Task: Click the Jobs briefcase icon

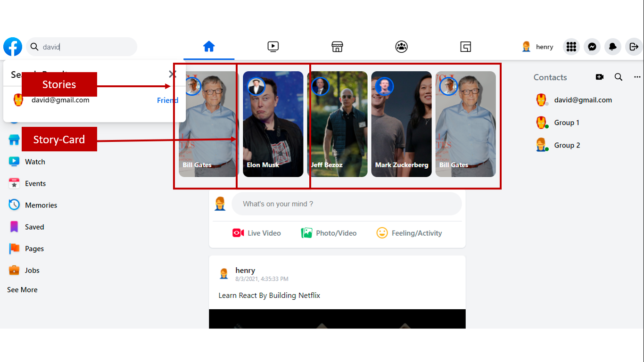Action: (x=14, y=270)
